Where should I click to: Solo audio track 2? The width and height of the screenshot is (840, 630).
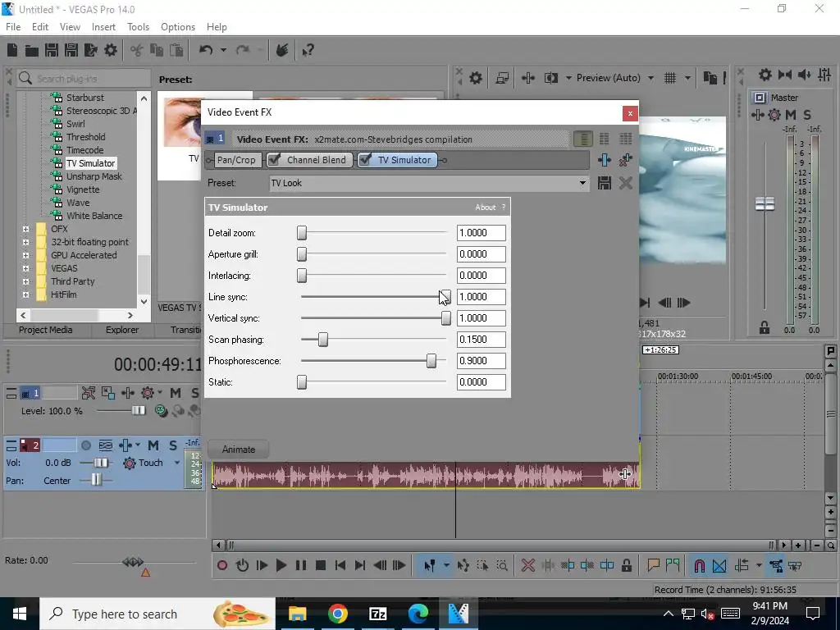click(172, 445)
